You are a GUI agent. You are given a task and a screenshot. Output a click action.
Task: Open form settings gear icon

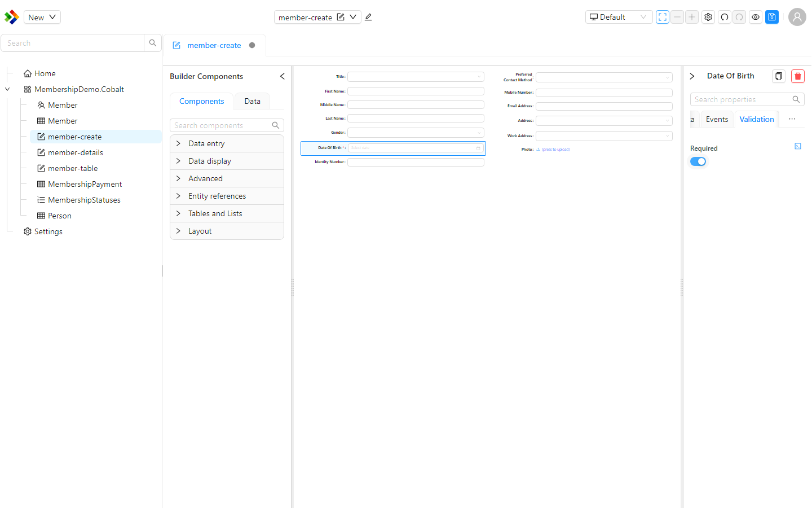pos(708,17)
